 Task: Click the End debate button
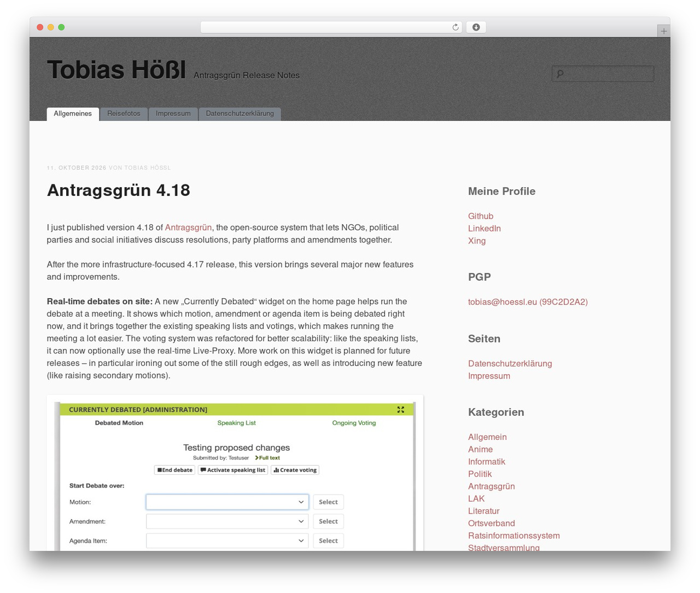click(175, 470)
